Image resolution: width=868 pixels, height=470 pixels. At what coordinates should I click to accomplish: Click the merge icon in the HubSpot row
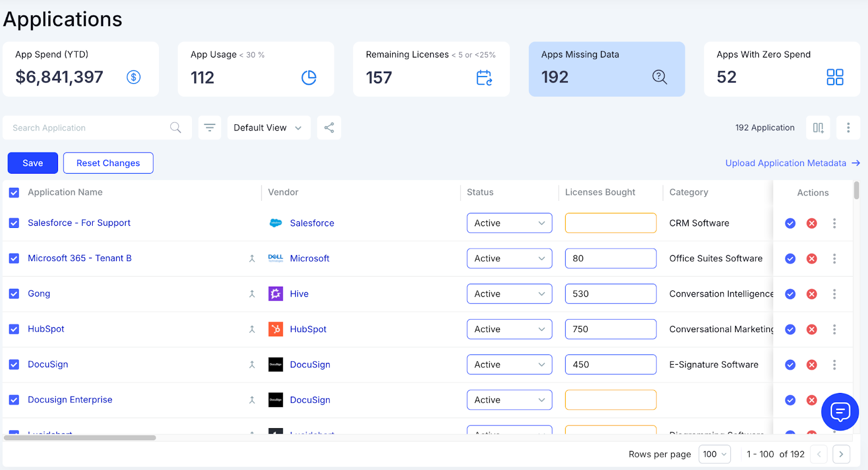252,329
